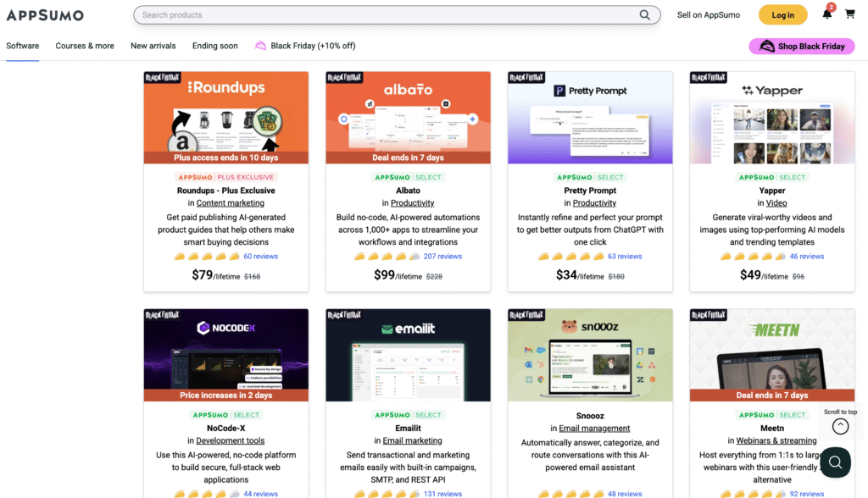Image resolution: width=868 pixels, height=498 pixels.
Task: Open the chat search bubble icon
Action: pos(835,462)
